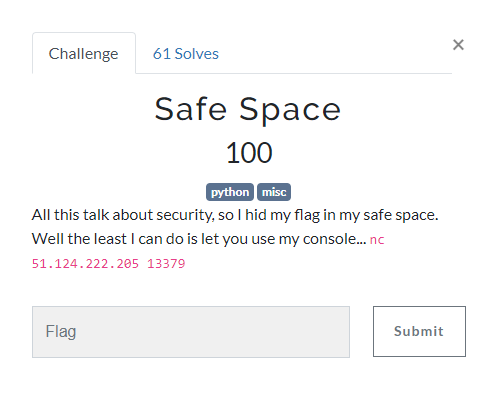Switch to the Challenge tab

84,53
